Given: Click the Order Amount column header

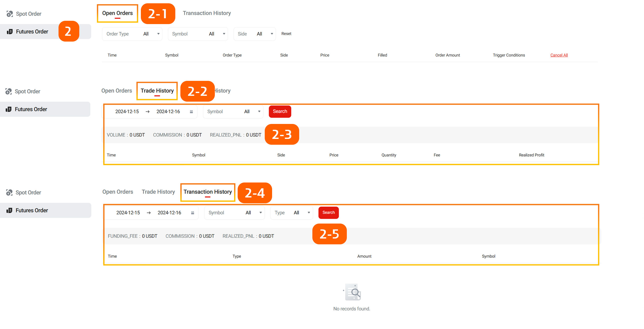Looking at the screenshot, I should pos(448,55).
